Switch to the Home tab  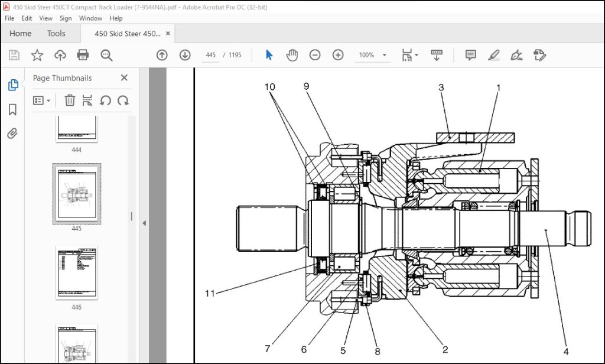click(x=21, y=34)
